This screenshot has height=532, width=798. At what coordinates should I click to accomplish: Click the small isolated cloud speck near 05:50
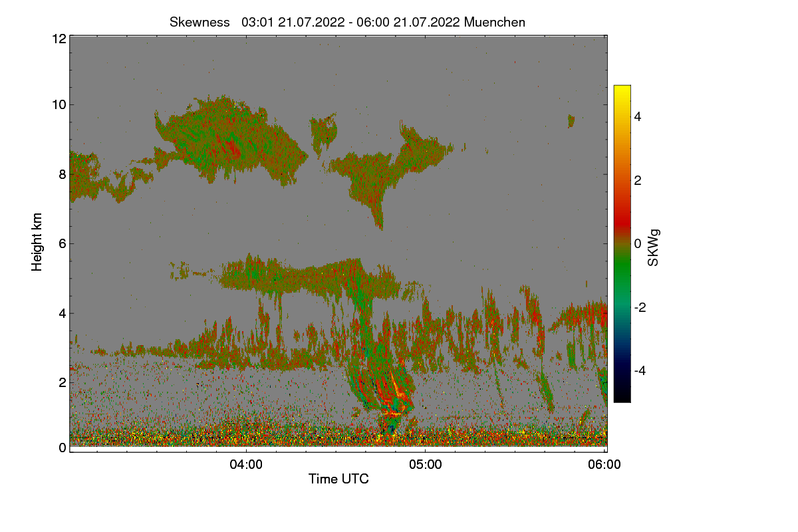coord(571,120)
